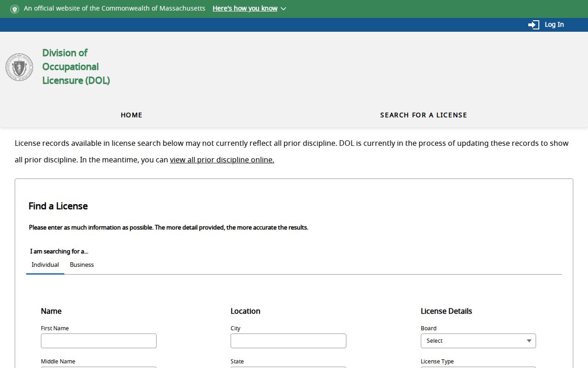Open the HOME navigation item
The image size is (588, 368).
point(131,115)
